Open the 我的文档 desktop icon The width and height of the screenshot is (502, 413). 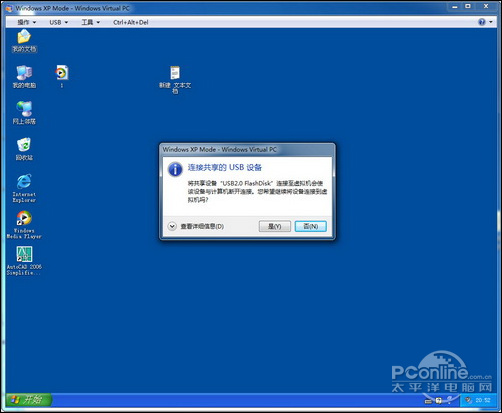point(24,41)
